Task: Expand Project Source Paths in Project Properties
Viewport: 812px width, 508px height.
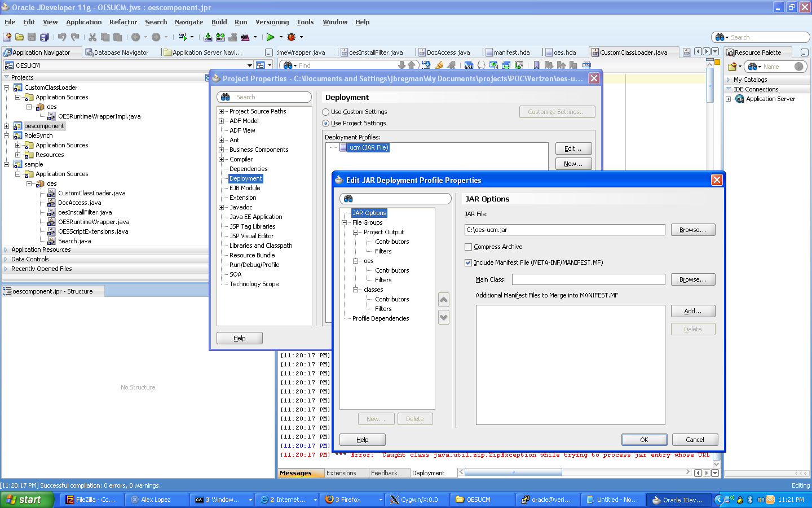Action: coord(222,112)
